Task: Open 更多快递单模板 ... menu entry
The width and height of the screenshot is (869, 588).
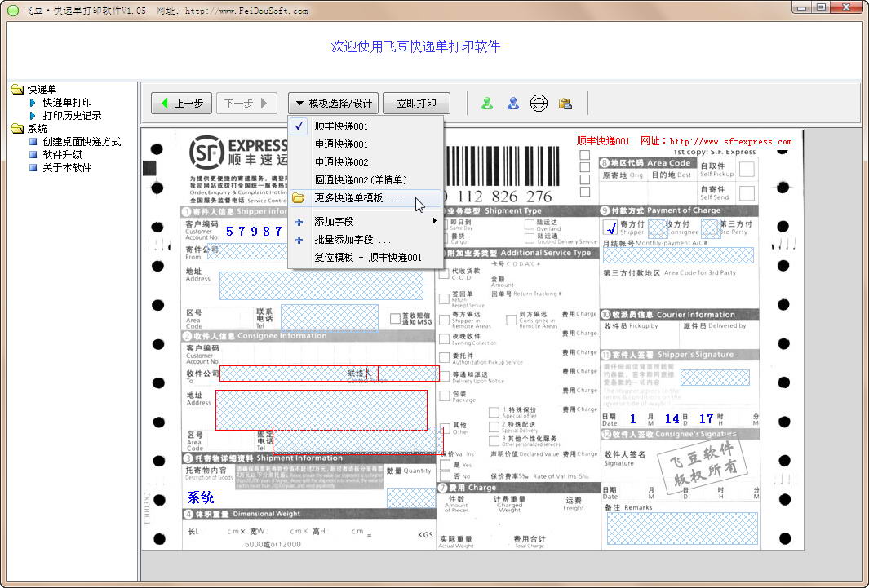Action: click(x=366, y=197)
